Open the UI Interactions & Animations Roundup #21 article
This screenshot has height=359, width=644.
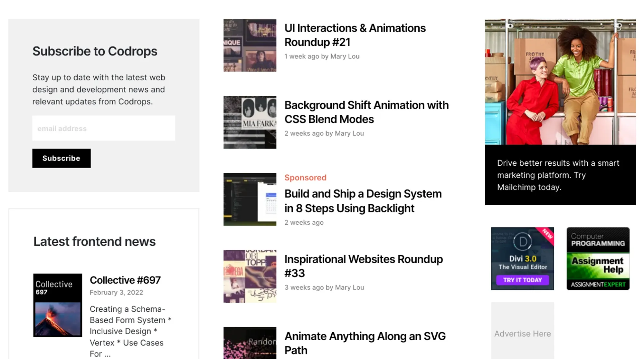[355, 35]
